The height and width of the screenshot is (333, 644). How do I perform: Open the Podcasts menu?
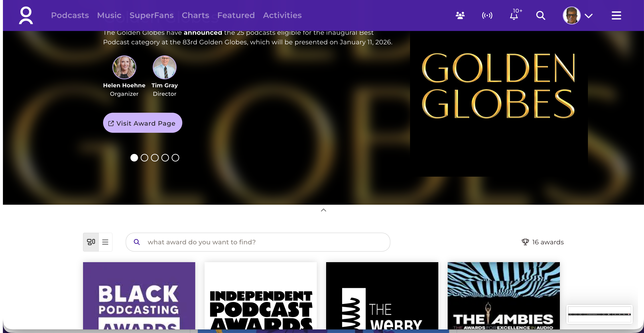pyautogui.click(x=70, y=15)
